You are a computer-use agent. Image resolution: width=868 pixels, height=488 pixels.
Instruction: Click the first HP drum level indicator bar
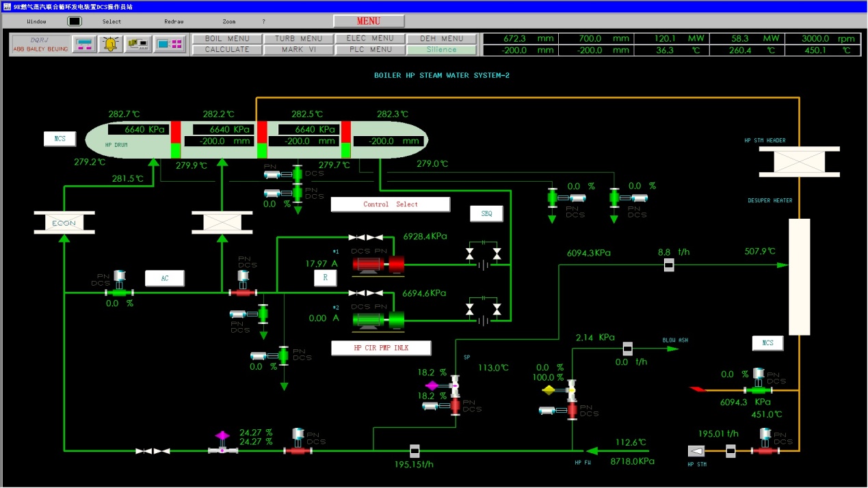coord(176,140)
